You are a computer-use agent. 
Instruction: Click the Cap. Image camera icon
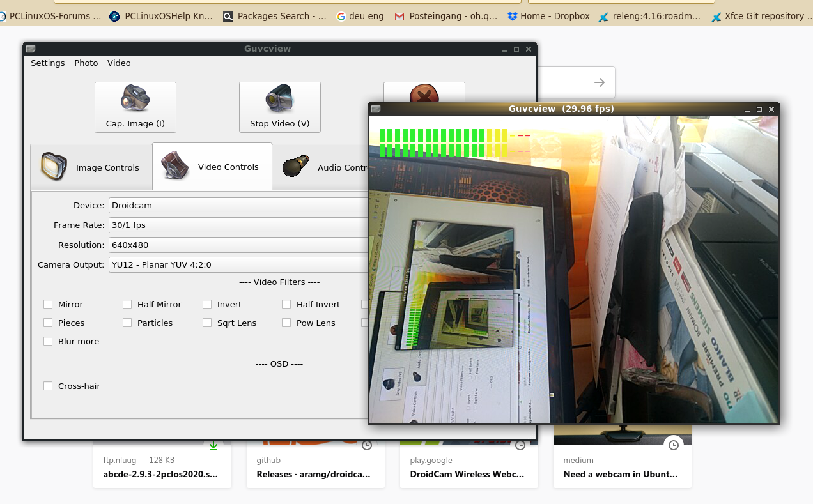click(x=135, y=98)
